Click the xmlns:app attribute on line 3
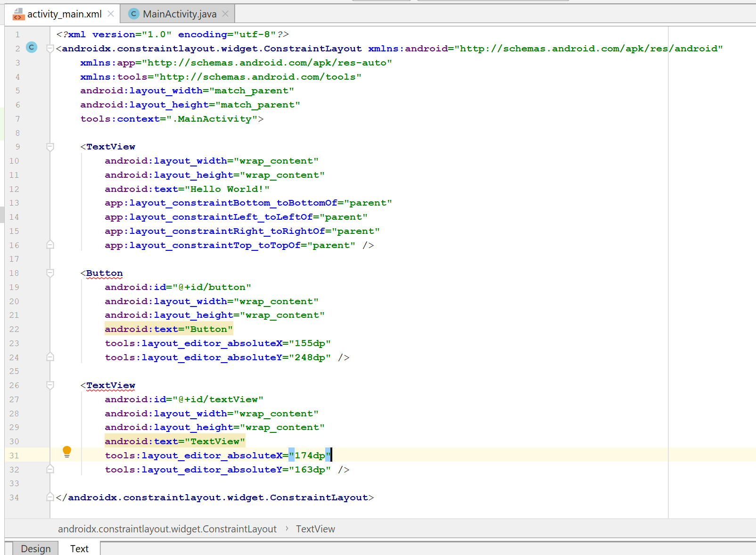 tap(236, 63)
